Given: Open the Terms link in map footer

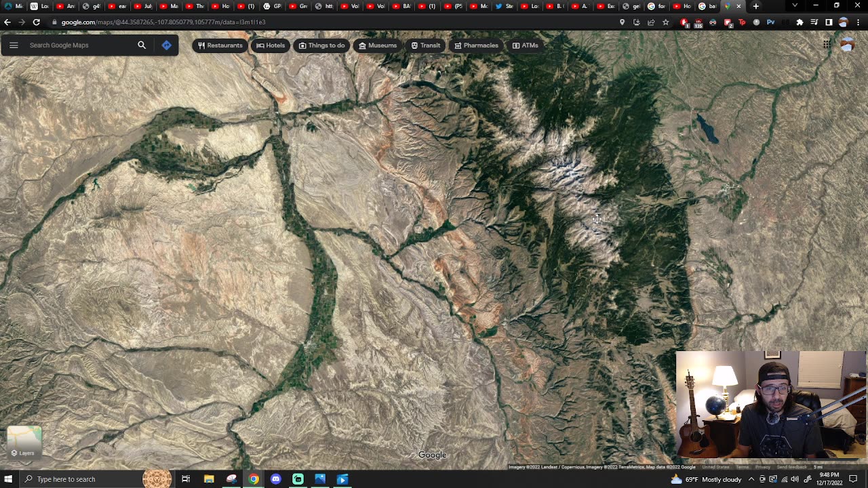Looking at the screenshot, I should point(743,467).
